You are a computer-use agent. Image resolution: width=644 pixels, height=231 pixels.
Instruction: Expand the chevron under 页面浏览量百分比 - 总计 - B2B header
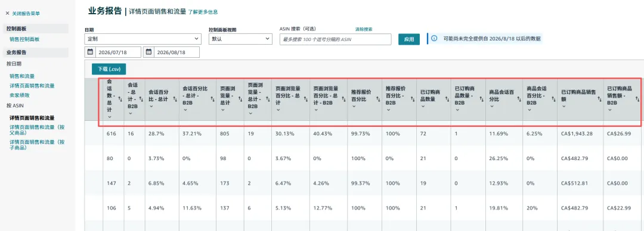pos(315,110)
